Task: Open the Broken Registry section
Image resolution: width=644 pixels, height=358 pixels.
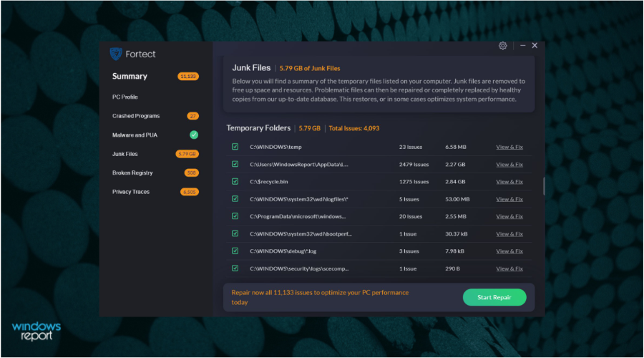Action: [x=132, y=173]
